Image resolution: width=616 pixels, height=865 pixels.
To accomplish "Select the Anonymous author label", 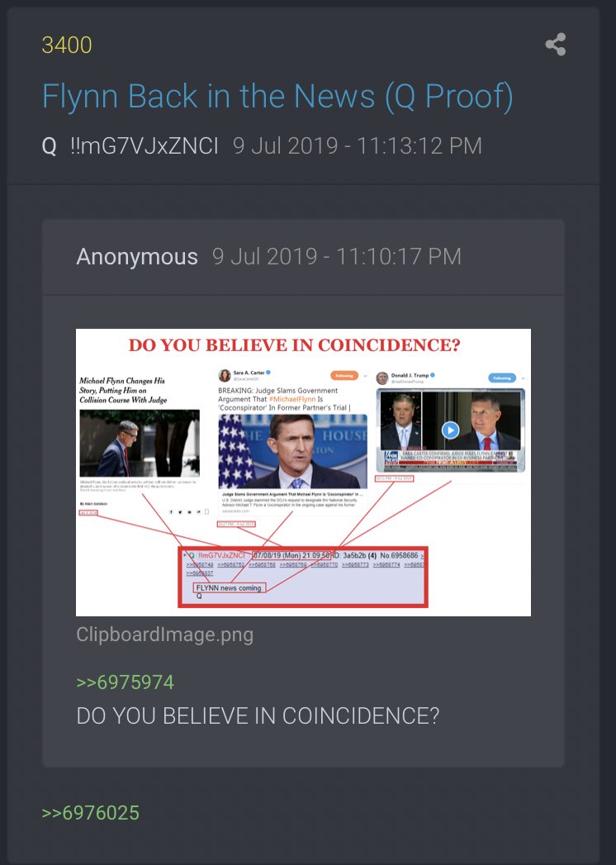I will (137, 256).
